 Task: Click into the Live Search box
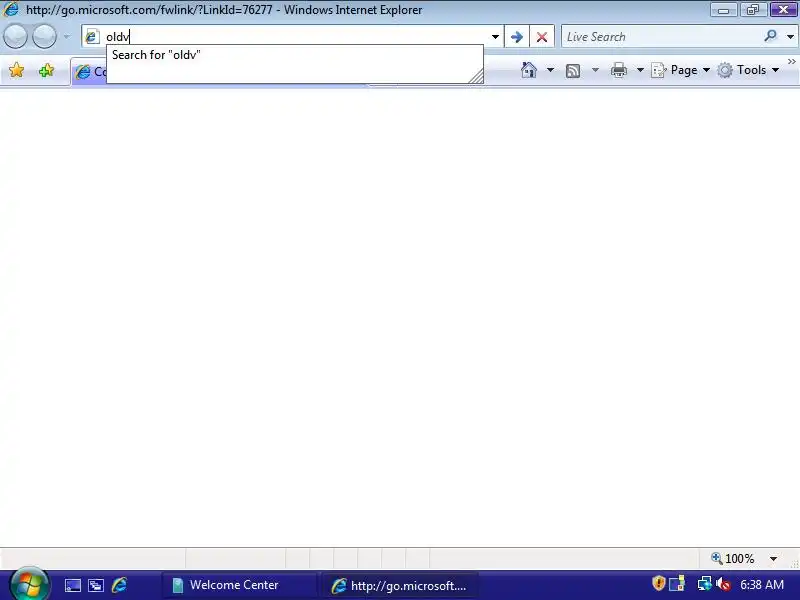pos(661,37)
